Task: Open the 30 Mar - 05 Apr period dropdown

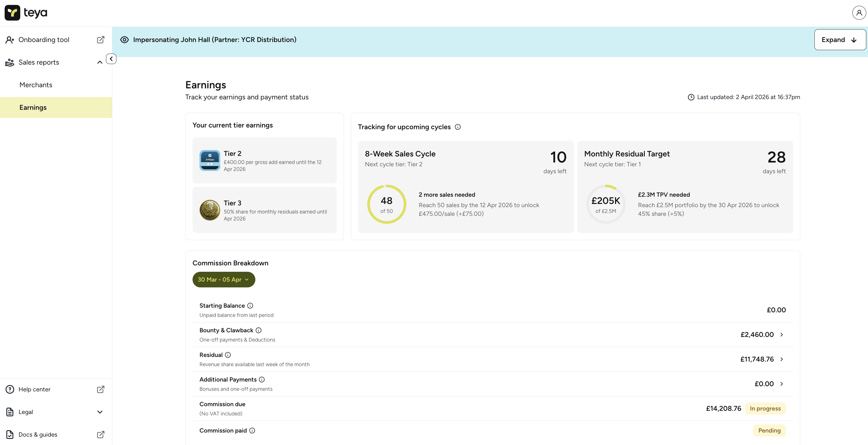Action: (x=224, y=280)
